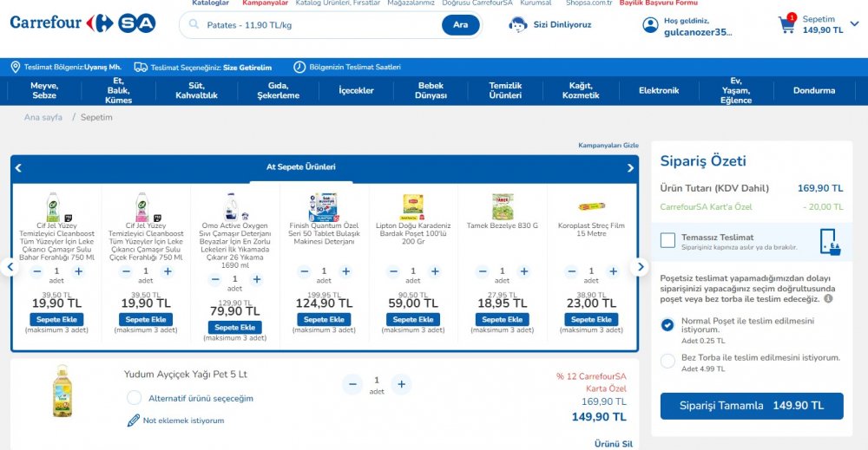The height and width of the screenshot is (450, 868).
Task: Increase Cif Çiçek Ferahlığı quantity
Action: [168, 271]
